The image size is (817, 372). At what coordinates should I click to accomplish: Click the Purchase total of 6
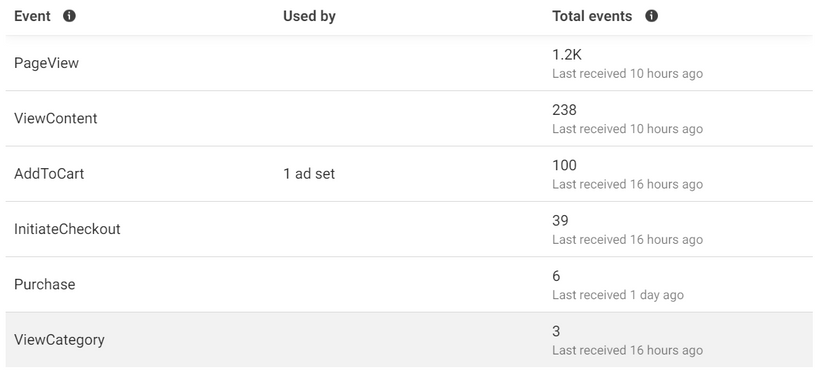[556, 276]
